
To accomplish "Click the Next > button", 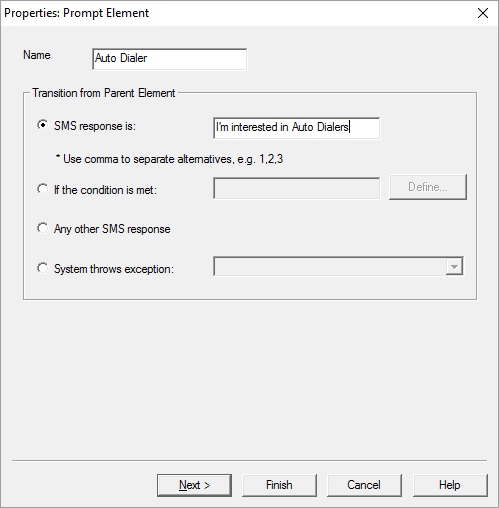I will click(x=194, y=485).
